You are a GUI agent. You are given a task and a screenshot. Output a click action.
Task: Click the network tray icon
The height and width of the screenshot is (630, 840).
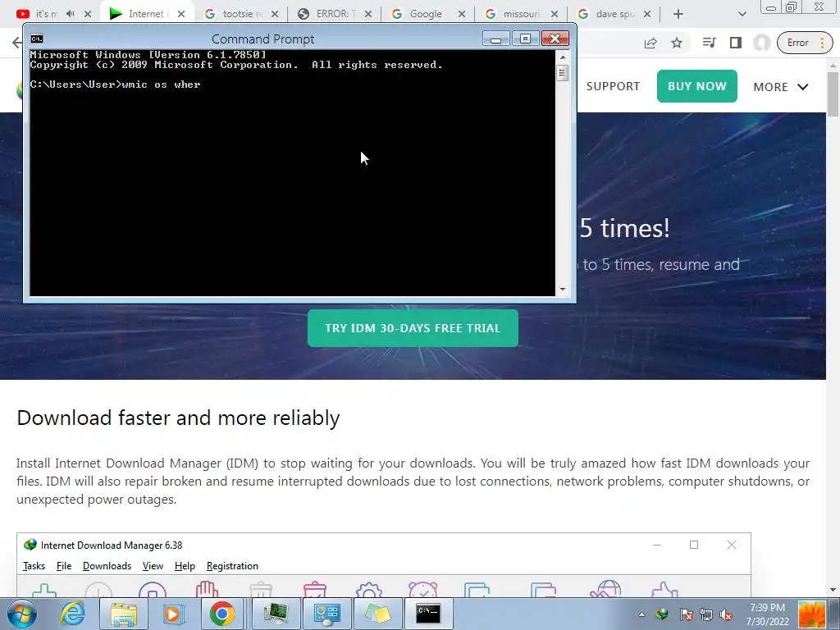pos(706,614)
